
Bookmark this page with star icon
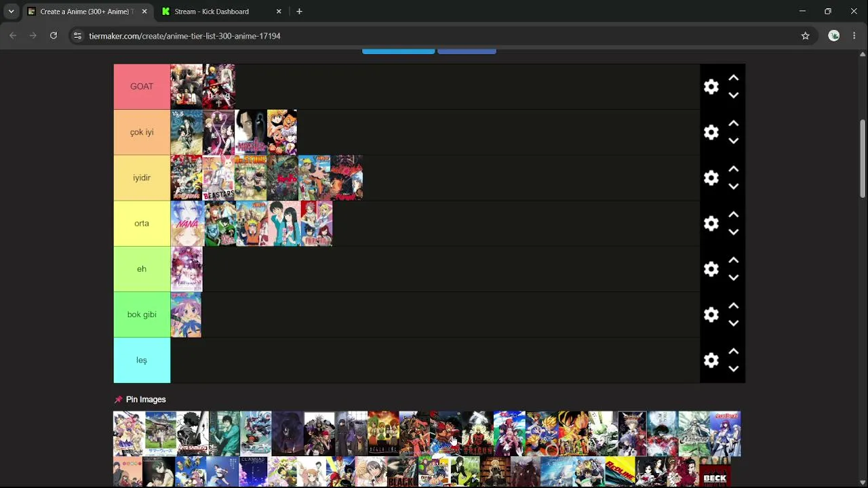(x=805, y=36)
